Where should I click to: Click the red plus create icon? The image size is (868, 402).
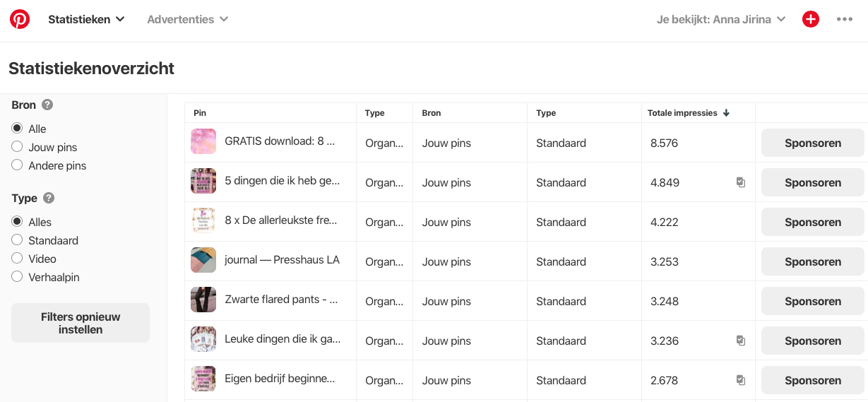(x=810, y=19)
